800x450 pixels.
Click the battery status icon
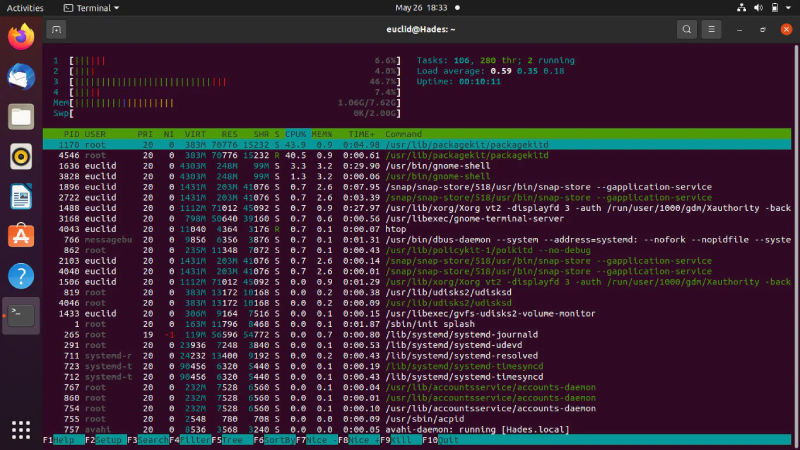[x=774, y=8]
